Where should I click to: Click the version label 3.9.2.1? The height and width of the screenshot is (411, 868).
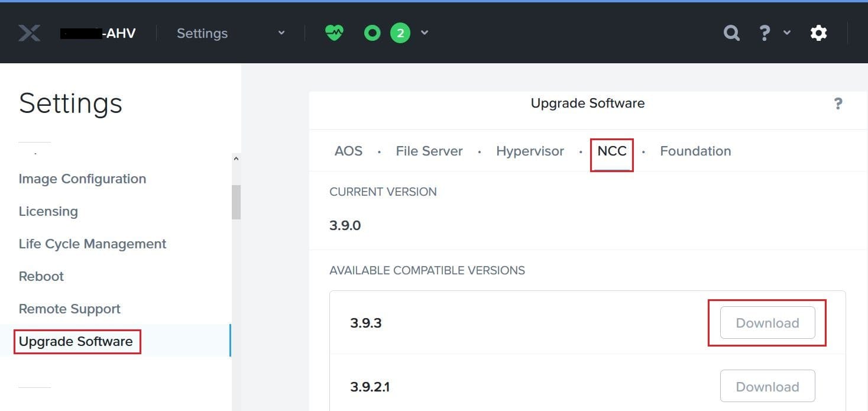click(x=370, y=387)
